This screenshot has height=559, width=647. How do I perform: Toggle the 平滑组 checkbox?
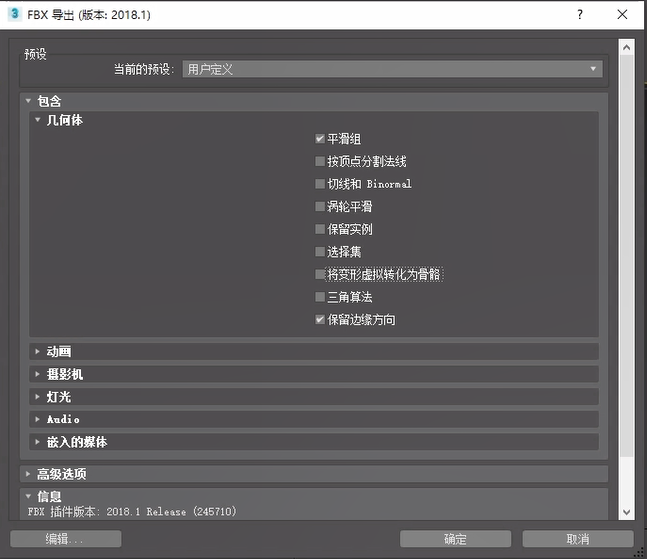tap(320, 139)
